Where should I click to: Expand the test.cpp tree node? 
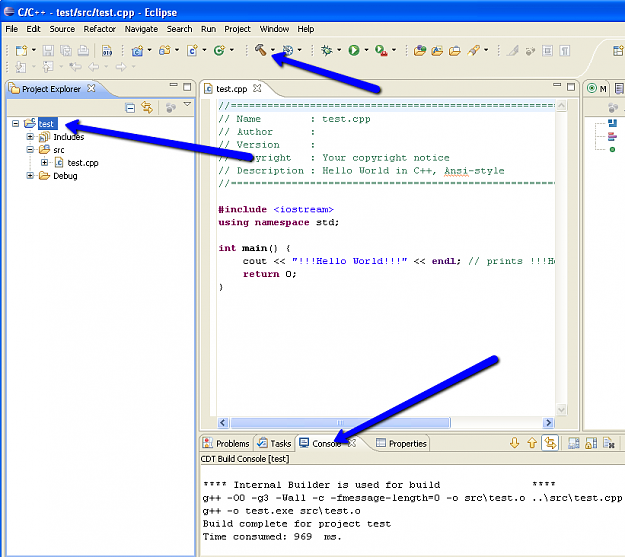pyautogui.click(x=44, y=163)
